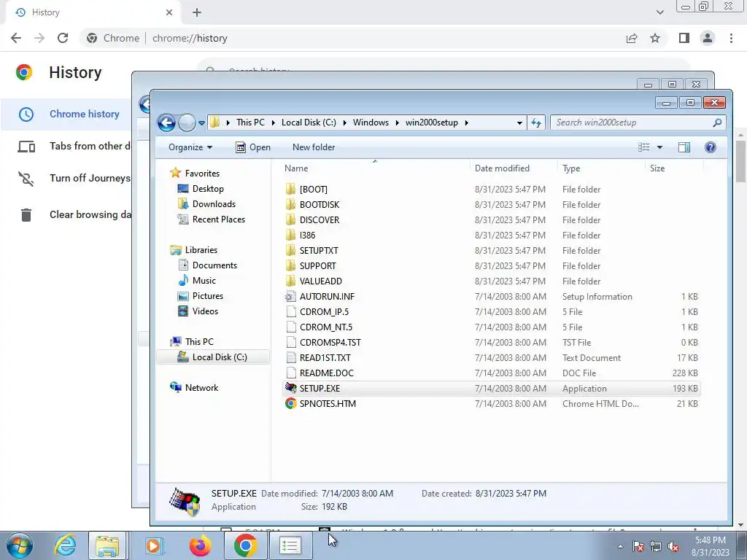Viewport: 747px width, 560px height.
Task: Select the [BOOT] folder
Action: point(314,189)
